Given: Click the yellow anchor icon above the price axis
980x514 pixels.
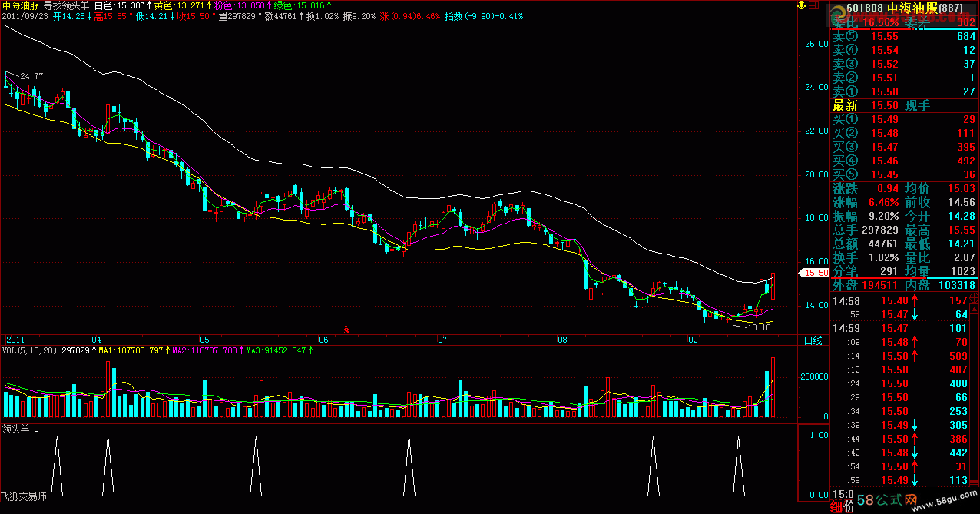Looking at the screenshot, I should [x=800, y=6].
